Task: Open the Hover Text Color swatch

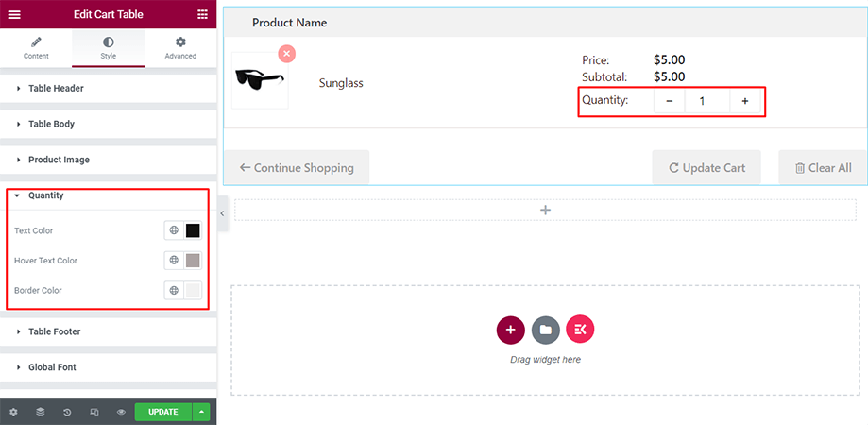Action: coord(193,261)
